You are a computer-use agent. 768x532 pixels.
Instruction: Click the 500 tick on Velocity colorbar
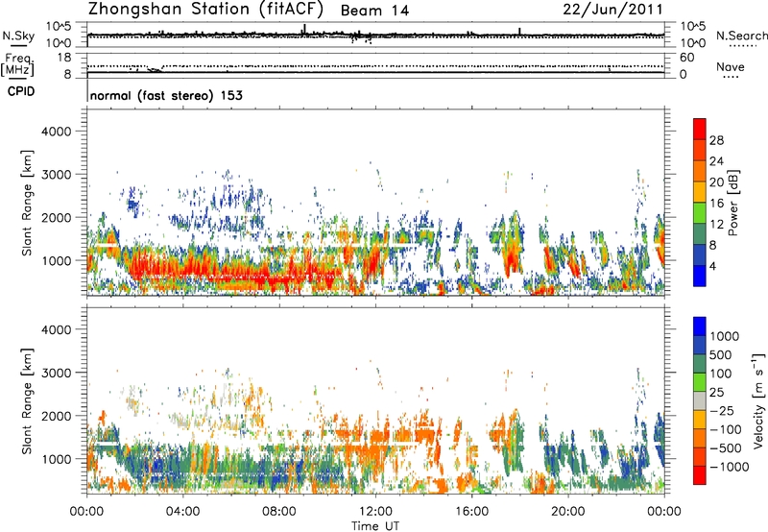[x=720, y=354]
